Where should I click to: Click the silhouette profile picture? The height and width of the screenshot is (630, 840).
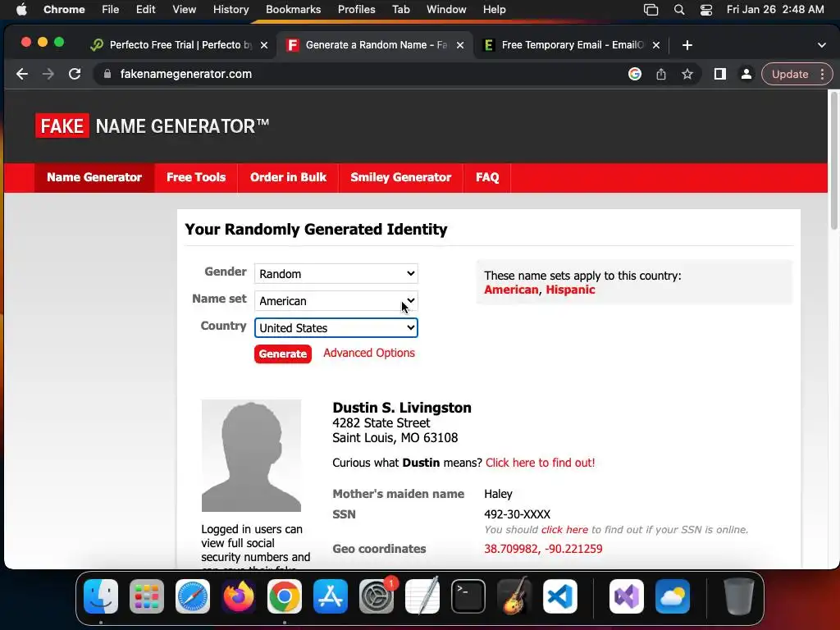[251, 455]
